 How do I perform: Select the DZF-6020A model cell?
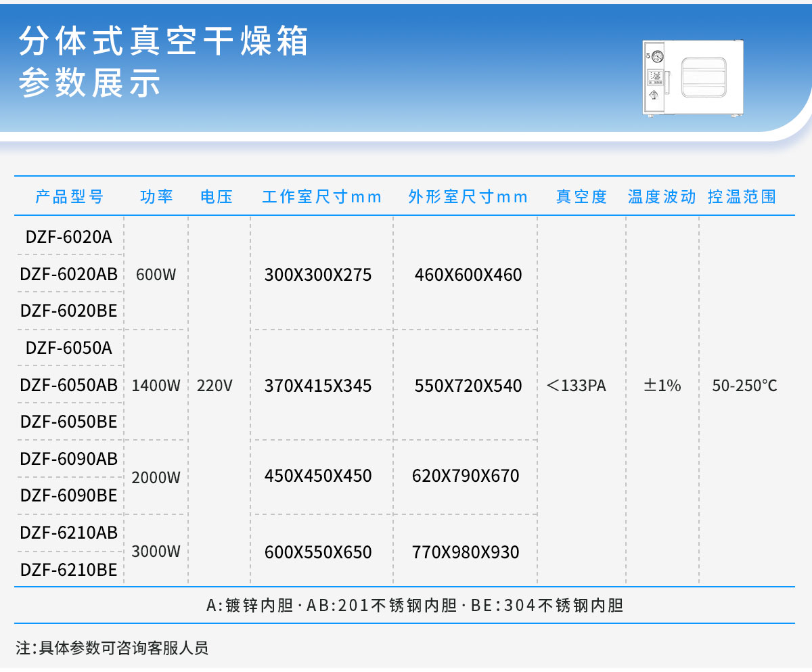click(x=69, y=237)
